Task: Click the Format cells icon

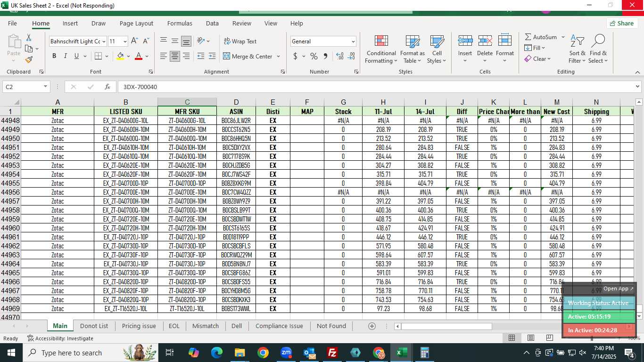Action: 505,41
